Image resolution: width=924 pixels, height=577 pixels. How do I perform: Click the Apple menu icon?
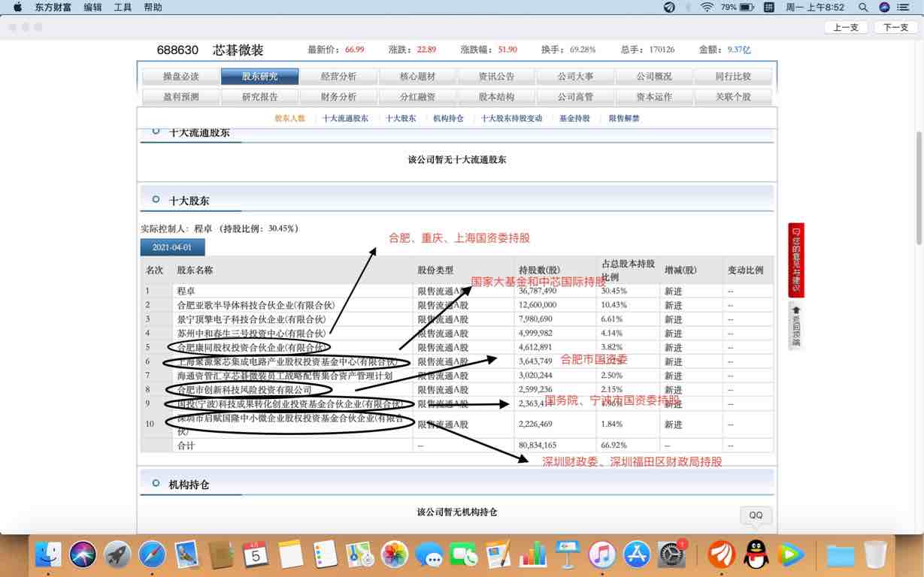point(17,7)
